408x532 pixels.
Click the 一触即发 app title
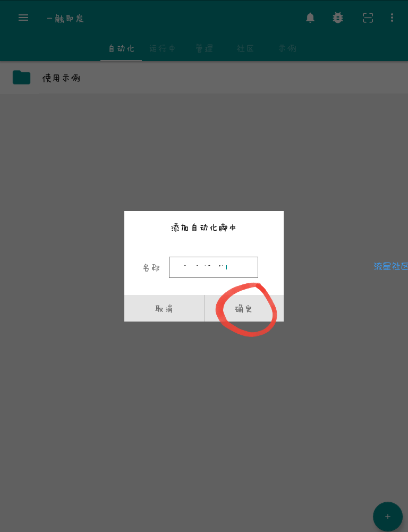tap(65, 18)
